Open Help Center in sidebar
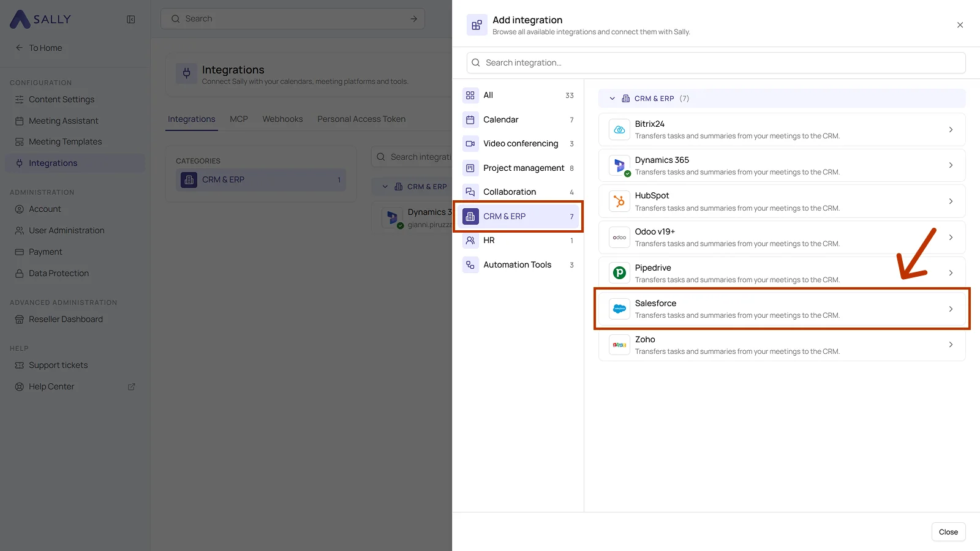The width and height of the screenshot is (980, 551). pos(75,387)
